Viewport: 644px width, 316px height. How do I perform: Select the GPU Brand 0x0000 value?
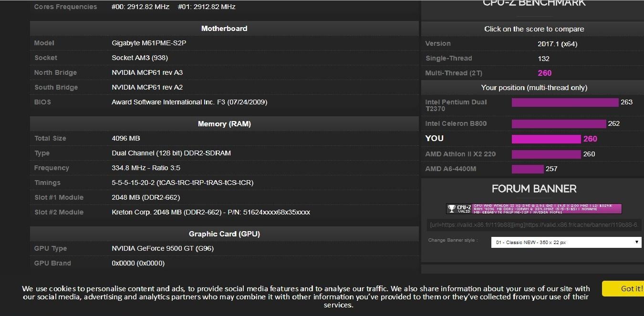pos(138,263)
